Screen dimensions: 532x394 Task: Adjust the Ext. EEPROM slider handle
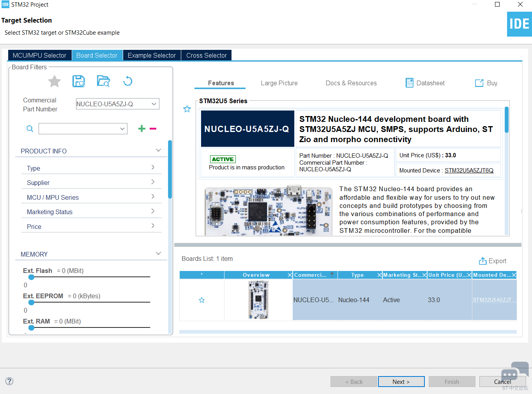coord(32,302)
